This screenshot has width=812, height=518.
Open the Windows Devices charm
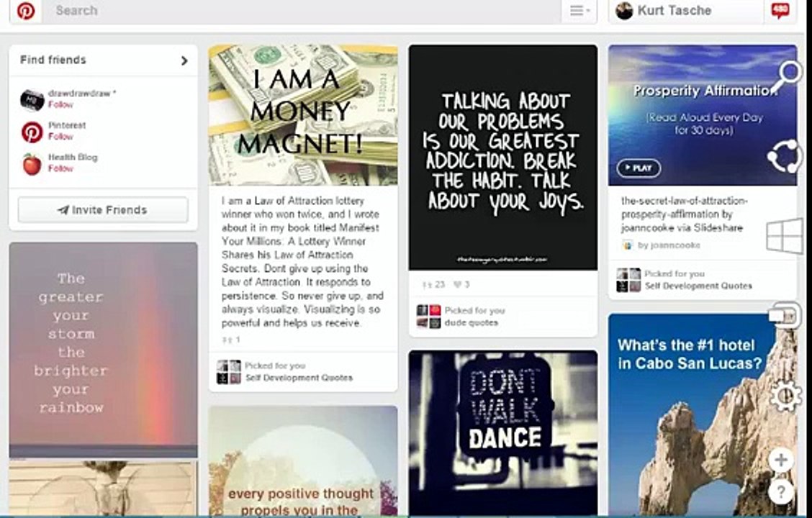[x=785, y=315]
